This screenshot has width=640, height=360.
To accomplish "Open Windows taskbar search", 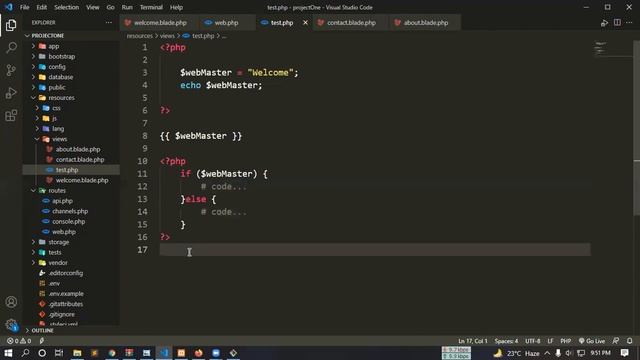I will coord(25,353).
